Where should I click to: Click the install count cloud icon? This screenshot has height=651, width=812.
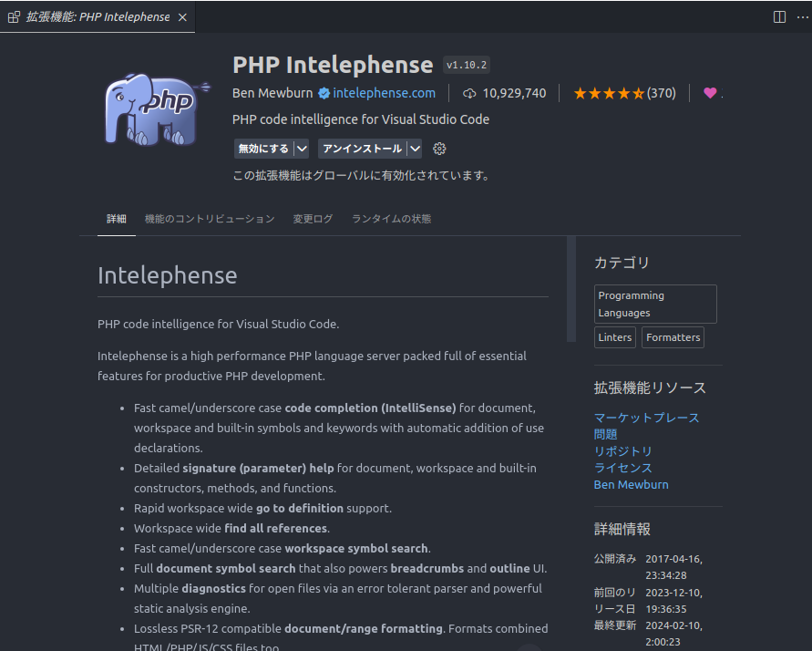tap(469, 93)
